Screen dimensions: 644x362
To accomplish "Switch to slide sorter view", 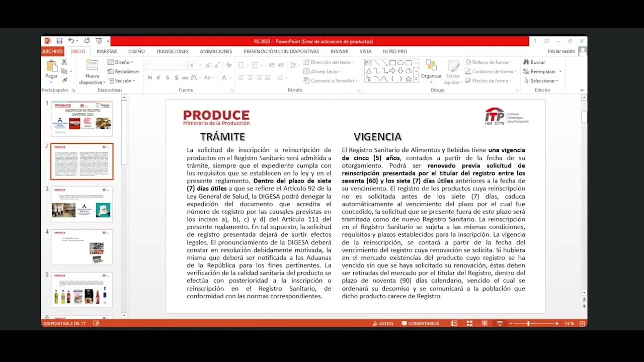I will click(469, 324).
